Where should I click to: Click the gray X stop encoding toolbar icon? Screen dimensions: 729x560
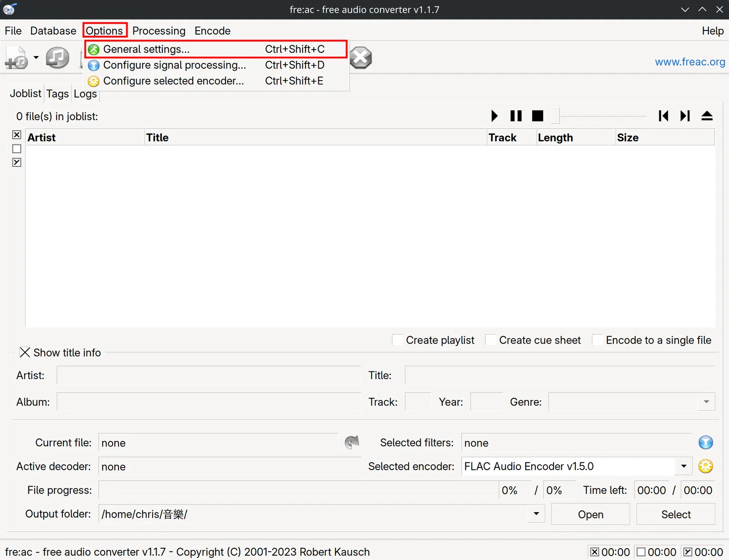click(361, 58)
